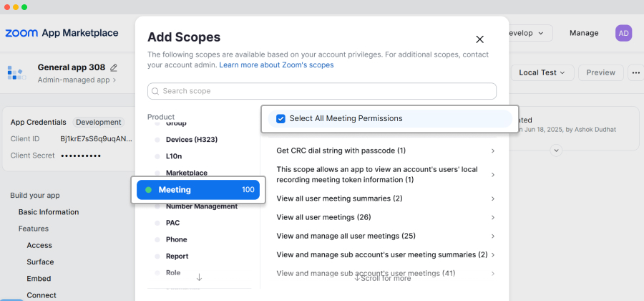
Task: Open the AD user avatar menu
Action: pos(623,33)
